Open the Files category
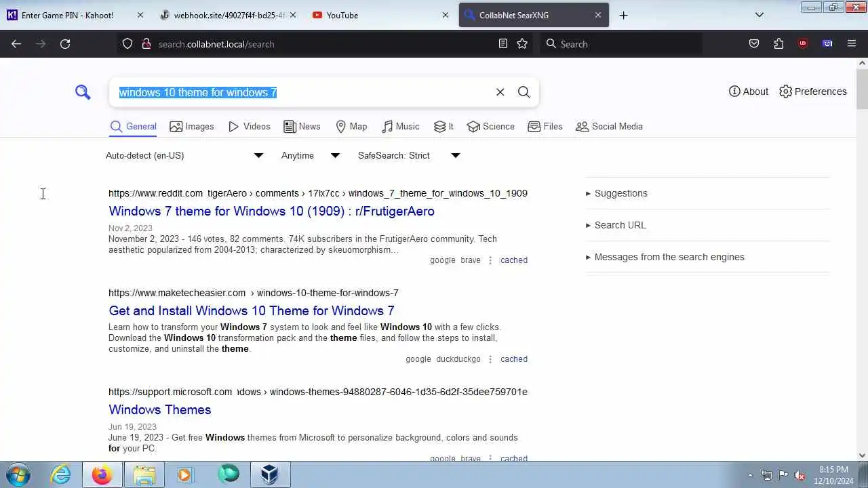Viewport: 868px width, 488px height. click(x=545, y=127)
